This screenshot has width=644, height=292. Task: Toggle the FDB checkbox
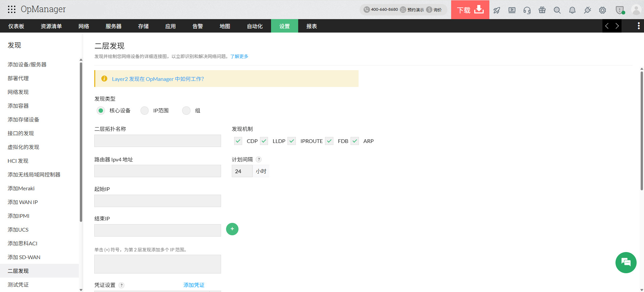[329, 141]
